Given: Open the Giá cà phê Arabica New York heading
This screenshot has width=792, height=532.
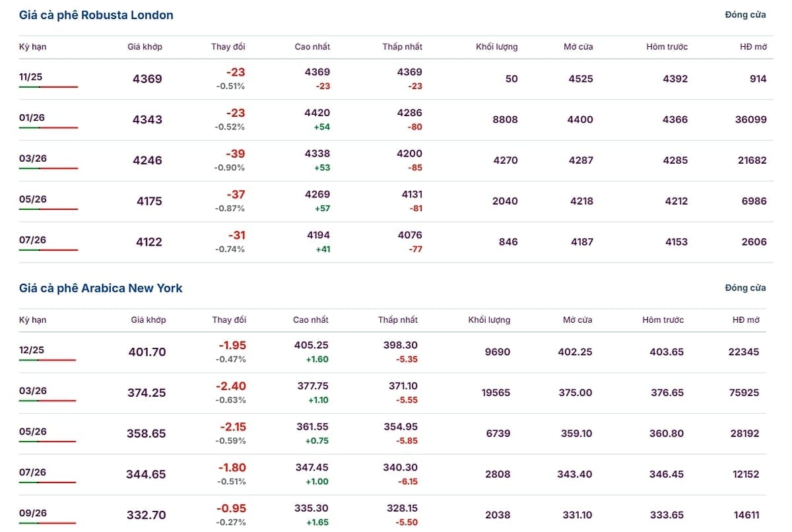Looking at the screenshot, I should click(101, 288).
